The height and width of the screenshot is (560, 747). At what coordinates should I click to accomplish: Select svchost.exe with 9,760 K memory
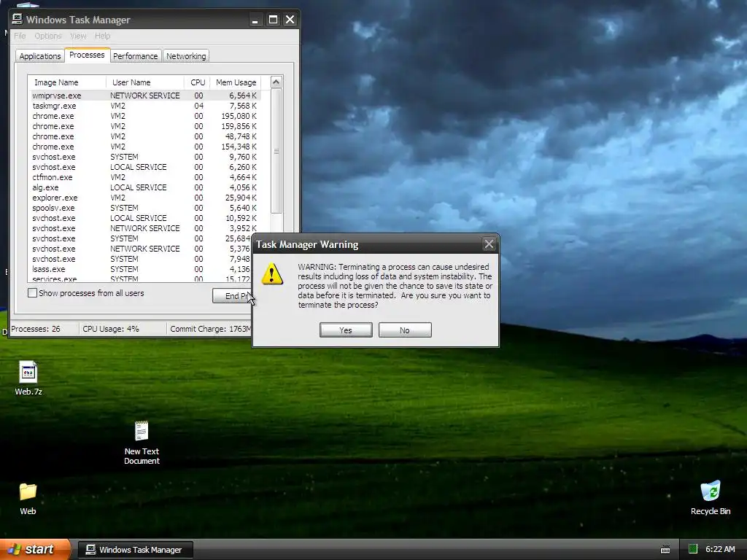(x=144, y=157)
